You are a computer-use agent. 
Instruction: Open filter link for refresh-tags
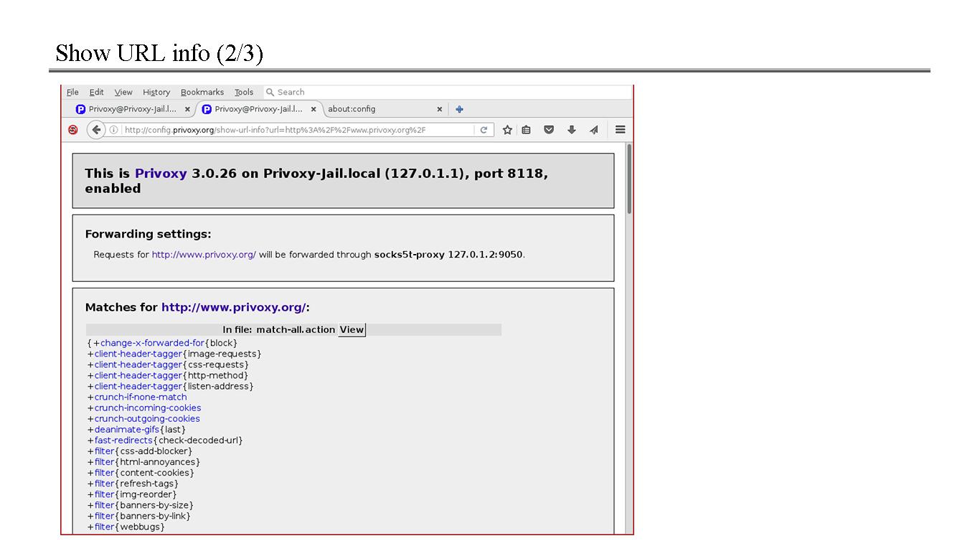pyautogui.click(x=105, y=484)
